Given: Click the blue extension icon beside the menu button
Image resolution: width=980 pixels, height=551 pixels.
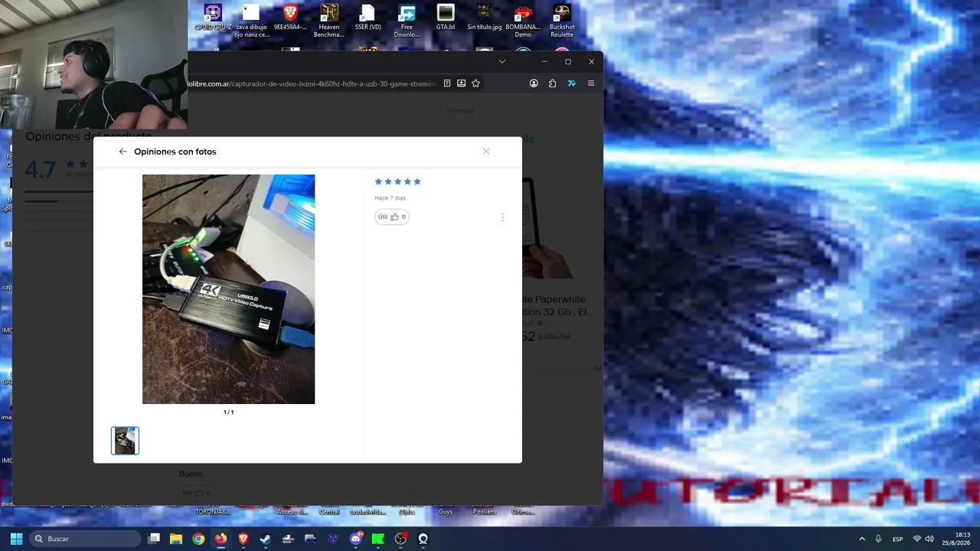Looking at the screenshot, I should coord(571,83).
